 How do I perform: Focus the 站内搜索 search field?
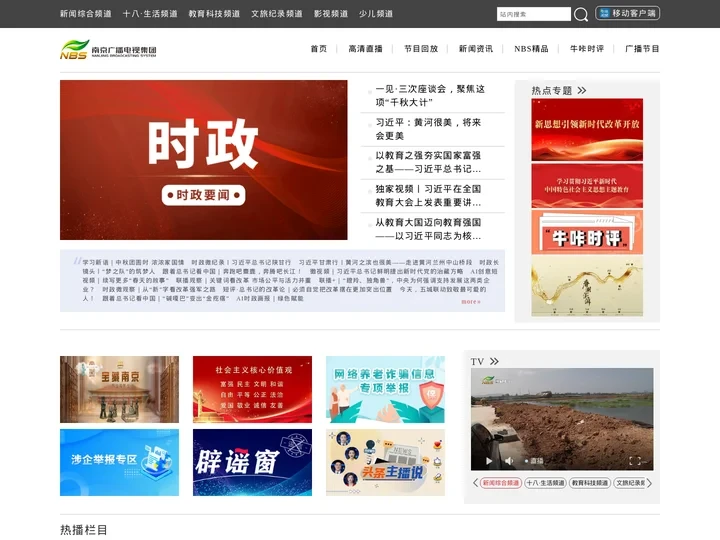click(534, 14)
